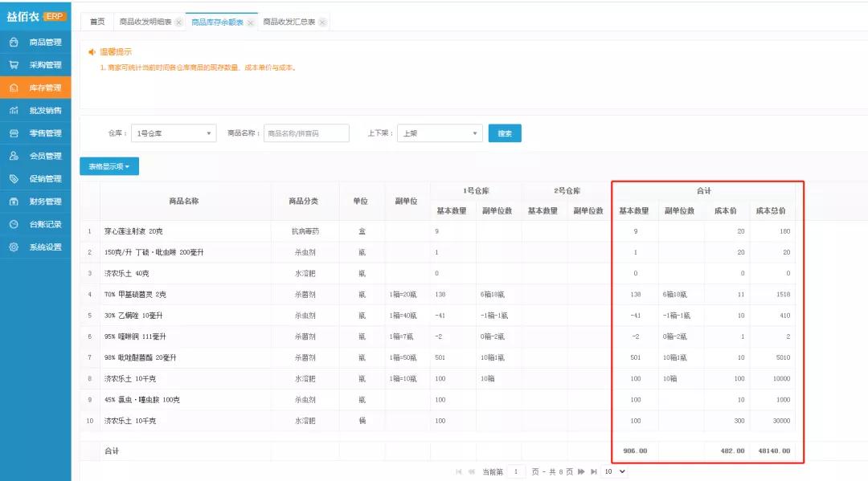Change the rows-per-page selector showing 10
Image resolution: width=868 pixels, height=481 pixels.
[x=615, y=472]
